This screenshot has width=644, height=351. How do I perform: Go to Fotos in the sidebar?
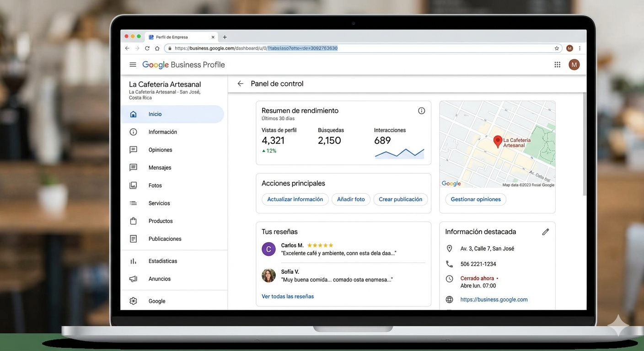(155, 186)
